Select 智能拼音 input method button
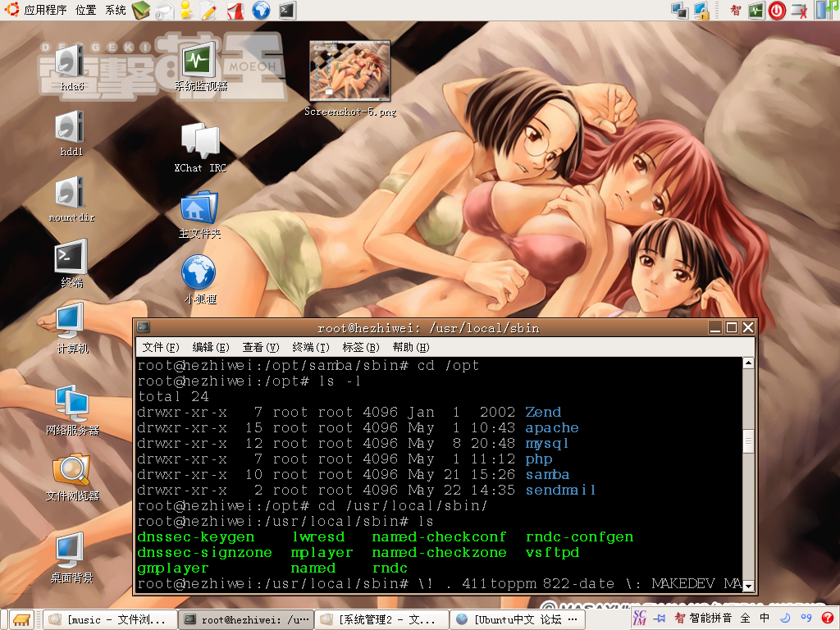Screen dimensions: 840x630 tap(703, 619)
